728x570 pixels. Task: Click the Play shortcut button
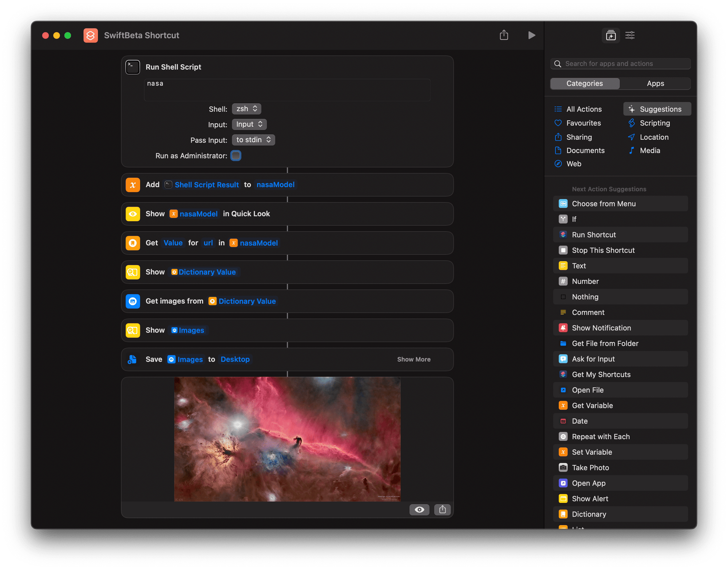click(x=531, y=35)
